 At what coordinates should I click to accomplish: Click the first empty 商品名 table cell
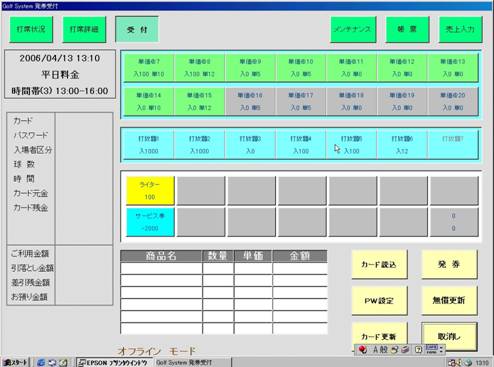point(161,268)
